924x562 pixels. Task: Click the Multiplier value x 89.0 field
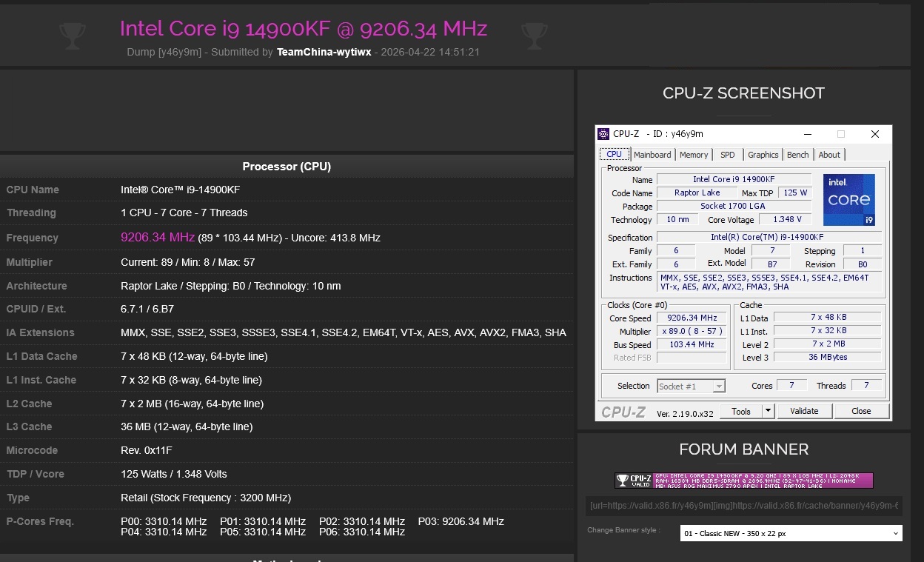point(692,331)
